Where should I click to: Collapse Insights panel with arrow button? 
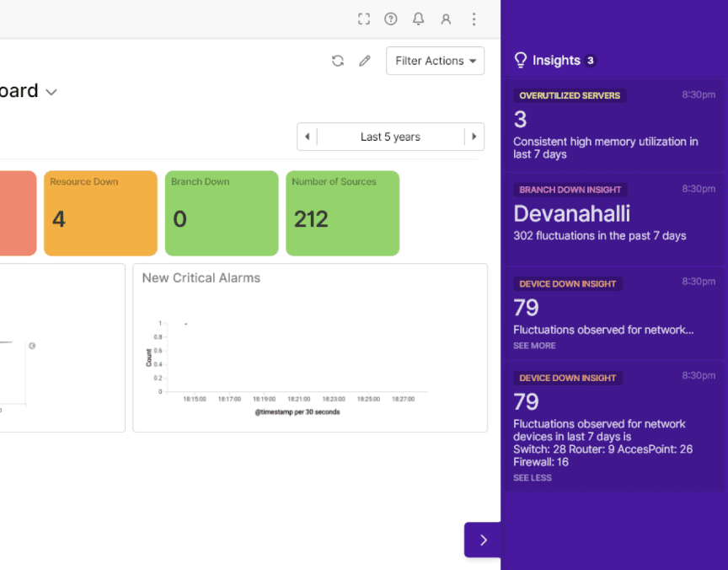click(x=483, y=540)
